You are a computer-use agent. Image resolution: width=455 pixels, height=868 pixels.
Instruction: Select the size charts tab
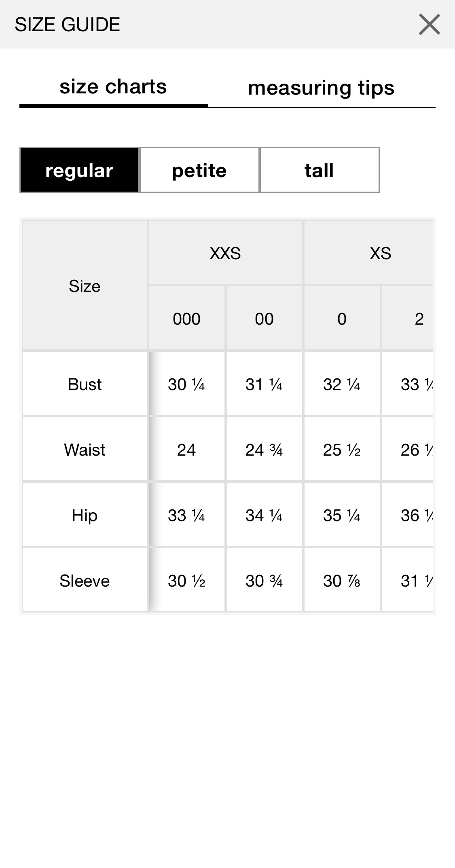click(113, 87)
